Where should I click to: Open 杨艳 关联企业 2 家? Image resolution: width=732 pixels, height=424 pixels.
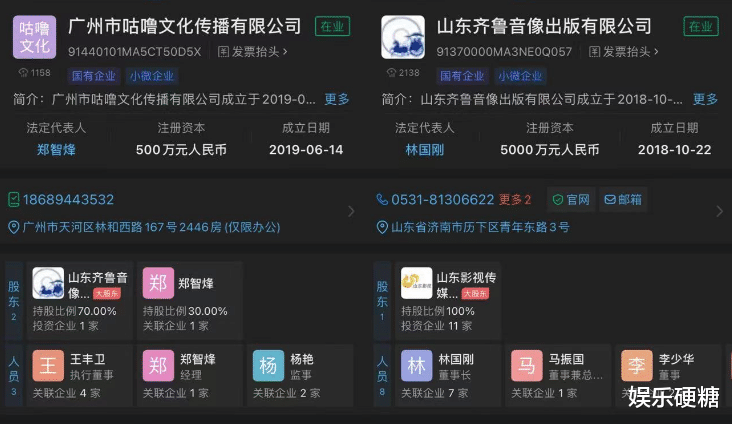(x=287, y=393)
